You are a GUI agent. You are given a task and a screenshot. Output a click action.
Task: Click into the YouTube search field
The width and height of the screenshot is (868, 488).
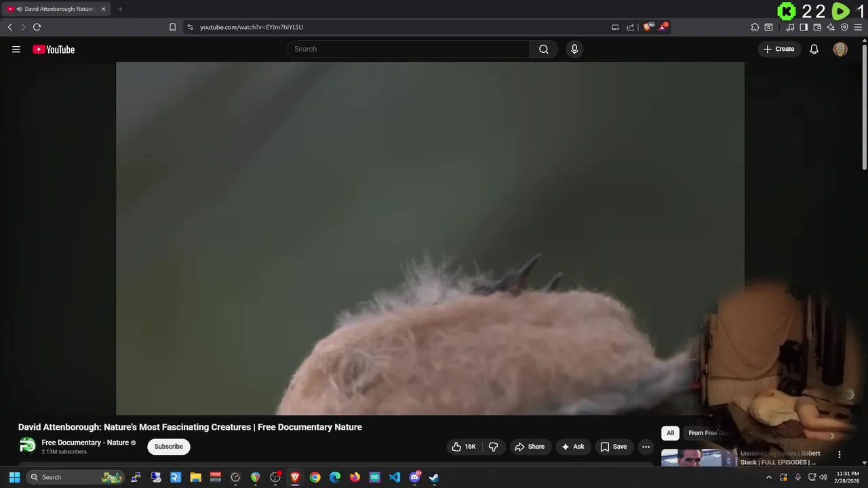click(x=409, y=49)
